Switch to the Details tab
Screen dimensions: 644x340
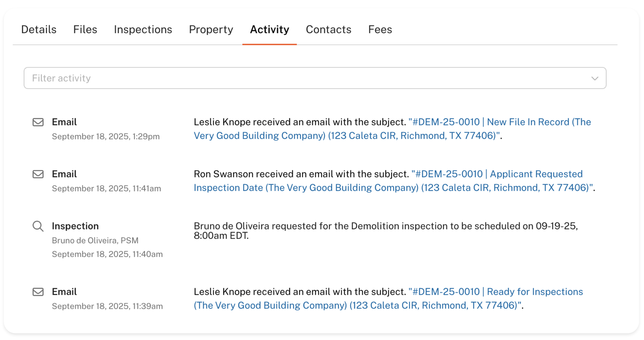coord(39,29)
